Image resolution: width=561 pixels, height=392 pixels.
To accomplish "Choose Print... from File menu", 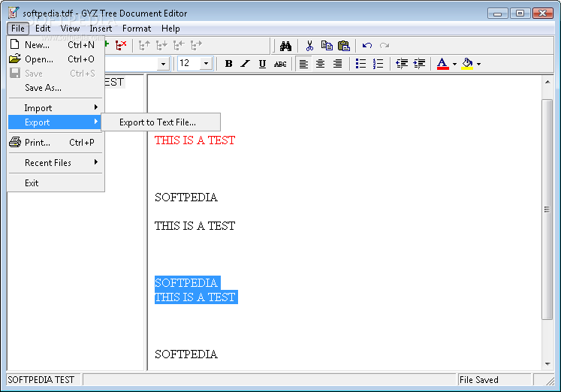I will (56, 143).
